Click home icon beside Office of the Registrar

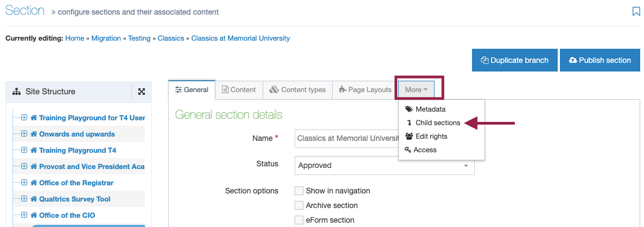click(x=34, y=183)
